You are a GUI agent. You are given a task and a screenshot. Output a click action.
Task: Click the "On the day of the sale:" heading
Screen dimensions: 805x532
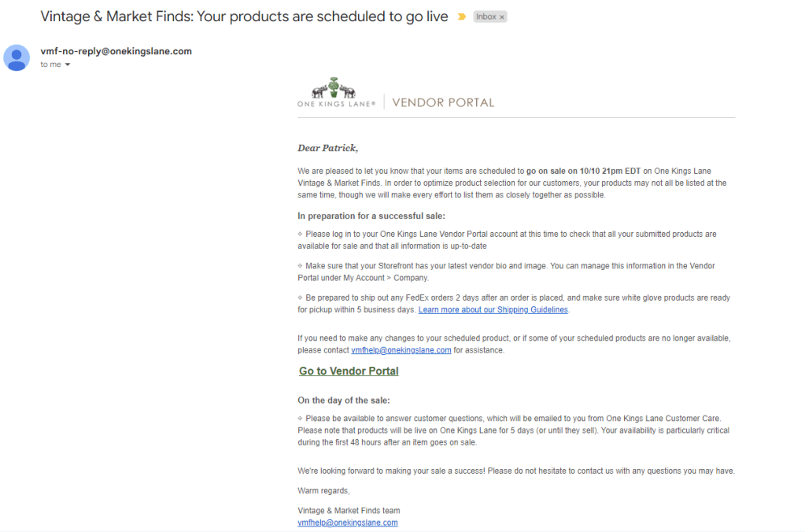point(343,400)
